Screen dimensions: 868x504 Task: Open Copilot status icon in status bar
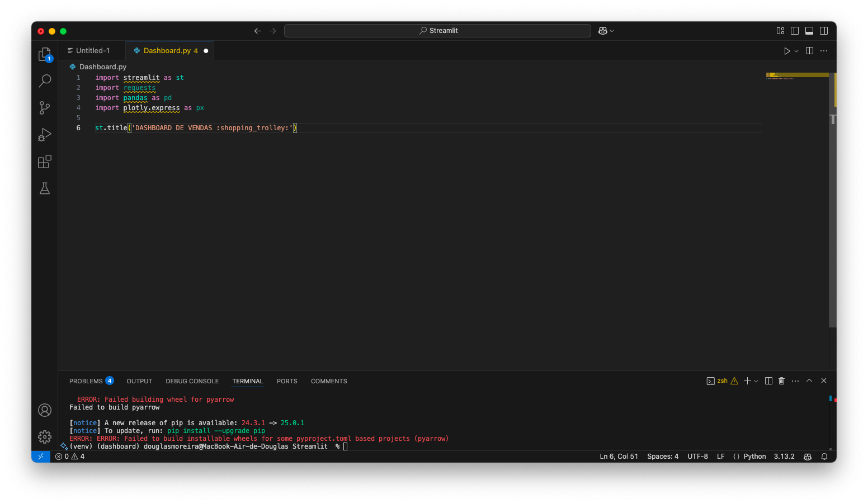[x=808, y=457]
